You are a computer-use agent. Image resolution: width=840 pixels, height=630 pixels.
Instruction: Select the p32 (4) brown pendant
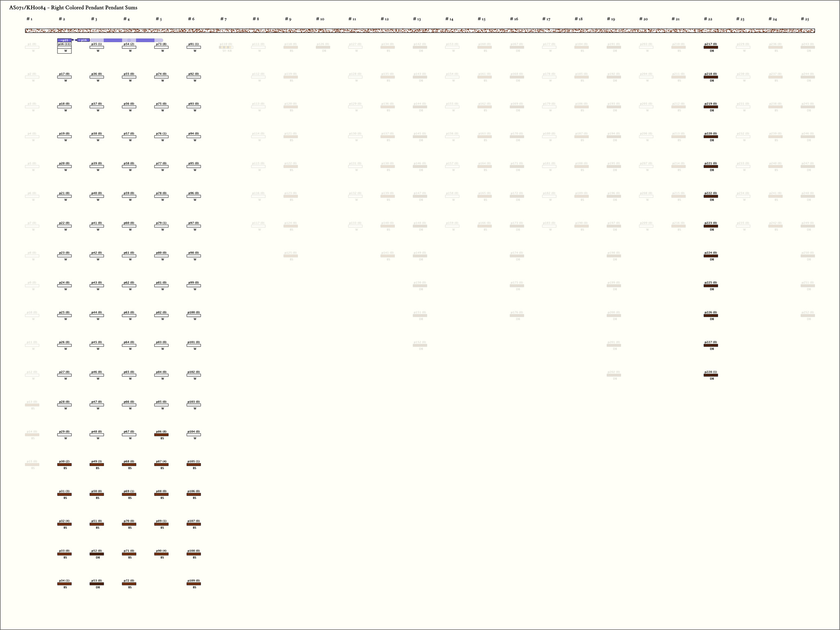(64, 524)
